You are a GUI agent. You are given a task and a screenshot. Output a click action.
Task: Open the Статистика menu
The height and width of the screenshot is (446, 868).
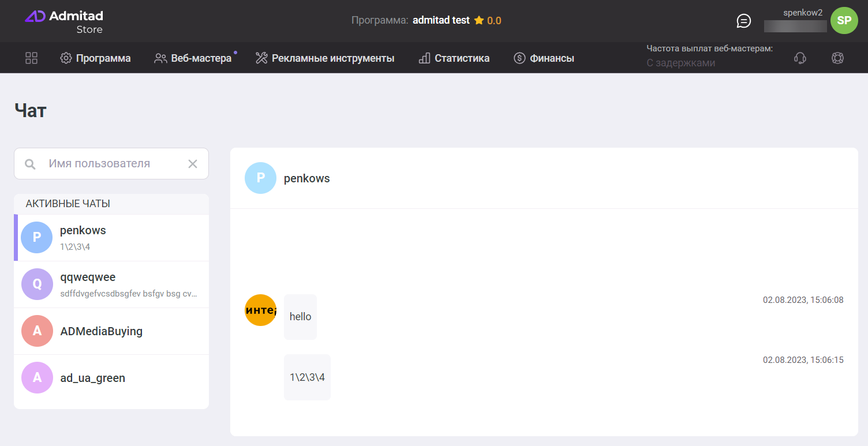click(454, 58)
